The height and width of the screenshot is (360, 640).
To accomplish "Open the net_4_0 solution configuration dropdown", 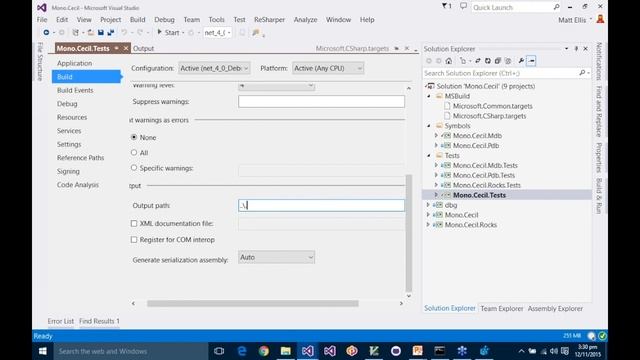I will click(217, 32).
